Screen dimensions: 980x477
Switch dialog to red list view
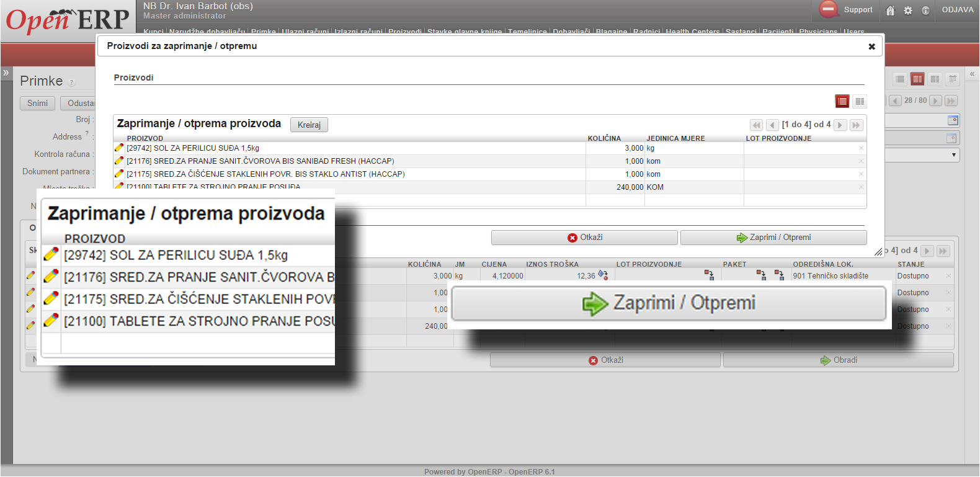[x=842, y=101]
